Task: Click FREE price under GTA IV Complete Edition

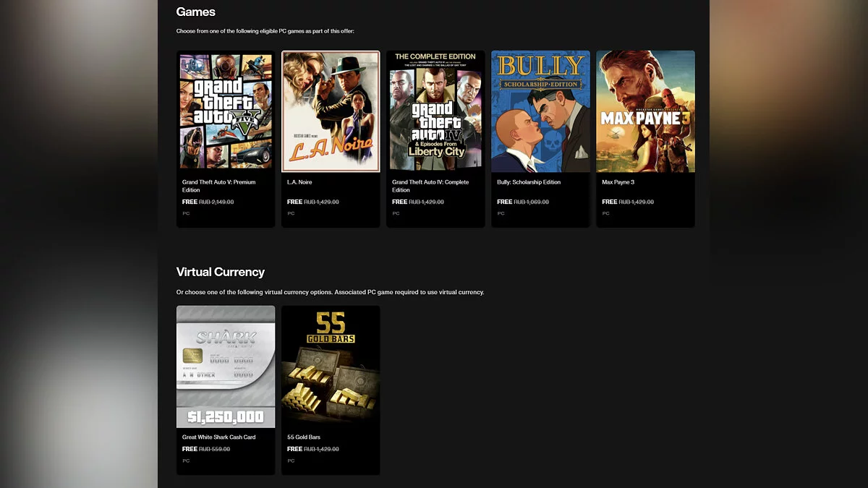Action: click(399, 202)
